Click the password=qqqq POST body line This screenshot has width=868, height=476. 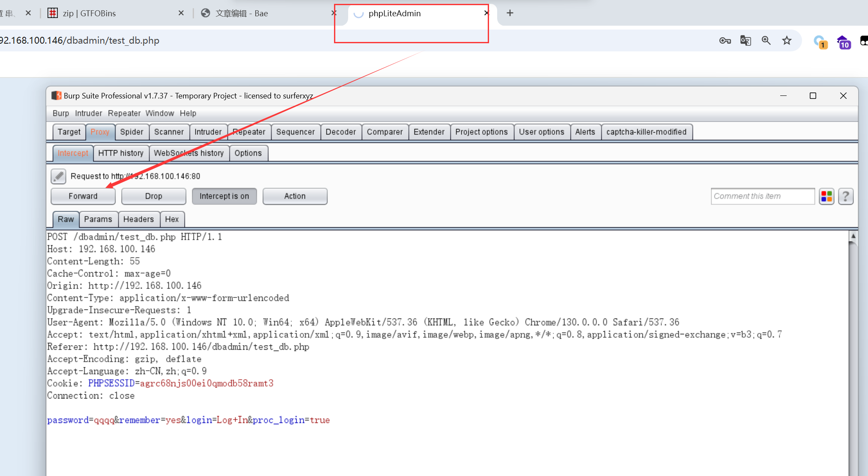pos(188,420)
